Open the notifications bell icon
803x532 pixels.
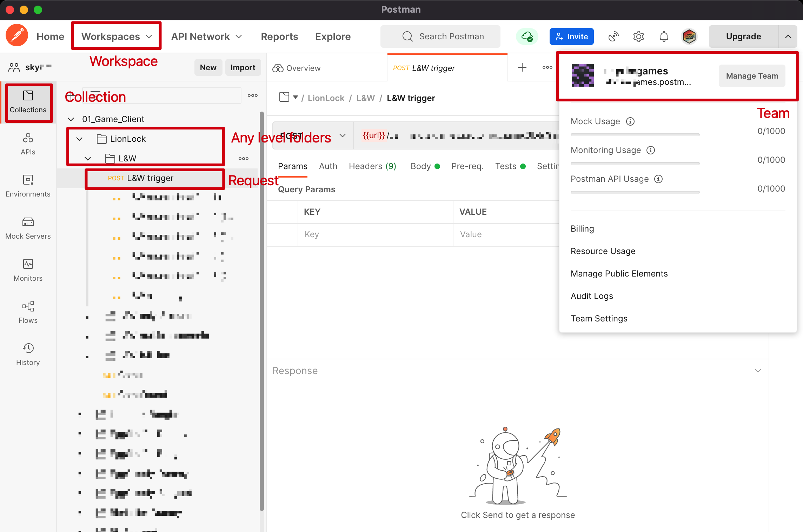[664, 36]
